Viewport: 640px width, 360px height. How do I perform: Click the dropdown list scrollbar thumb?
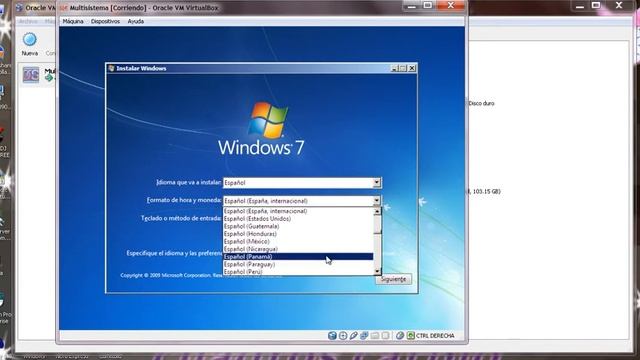pyautogui.click(x=377, y=224)
